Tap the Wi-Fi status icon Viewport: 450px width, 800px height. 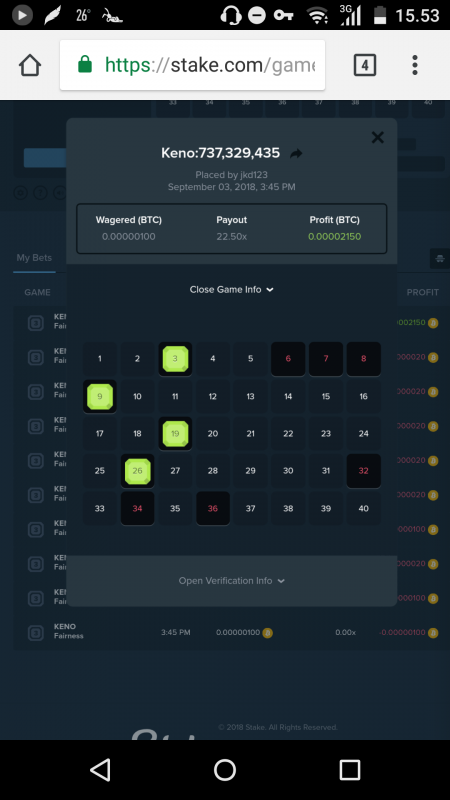[317, 15]
